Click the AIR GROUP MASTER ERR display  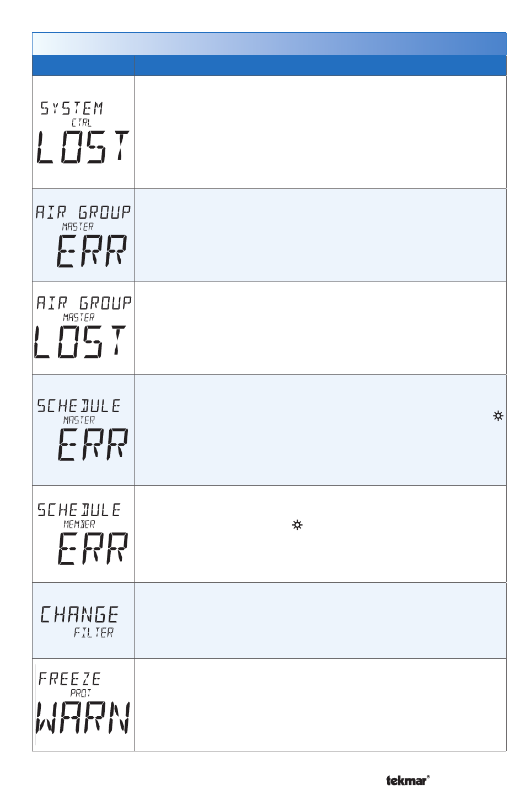[x=83, y=236]
